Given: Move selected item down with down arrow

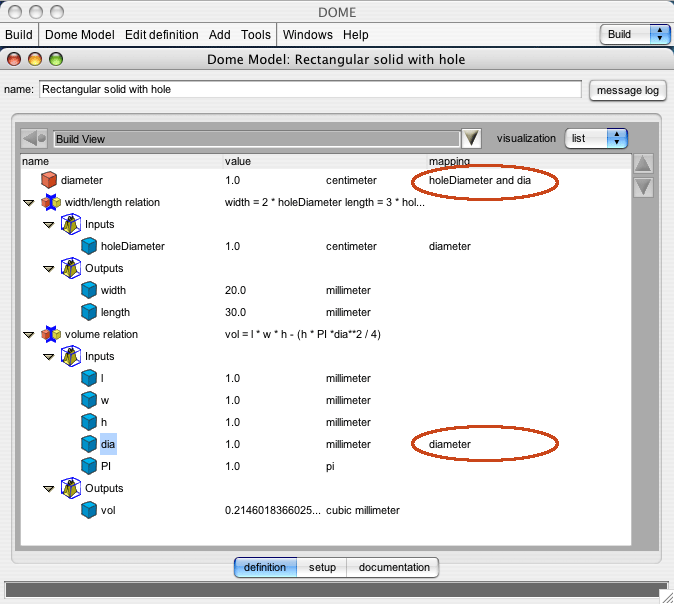Looking at the screenshot, I should pyautogui.click(x=643, y=187).
